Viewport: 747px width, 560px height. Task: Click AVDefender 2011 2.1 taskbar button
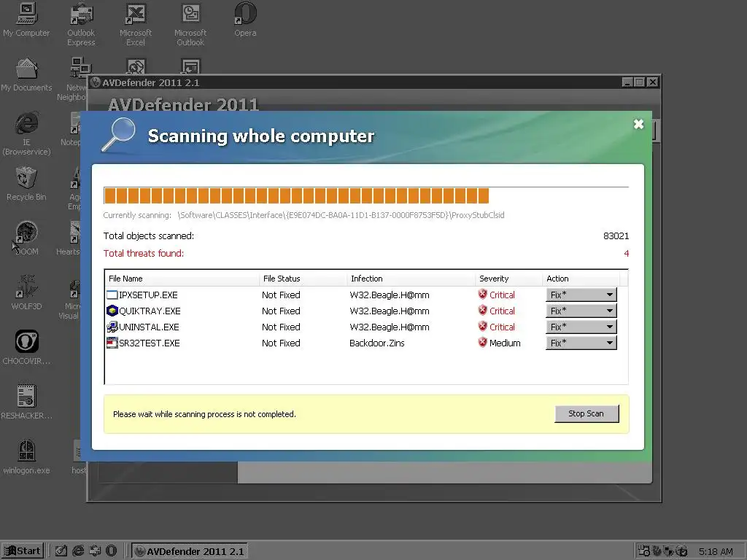click(189, 551)
